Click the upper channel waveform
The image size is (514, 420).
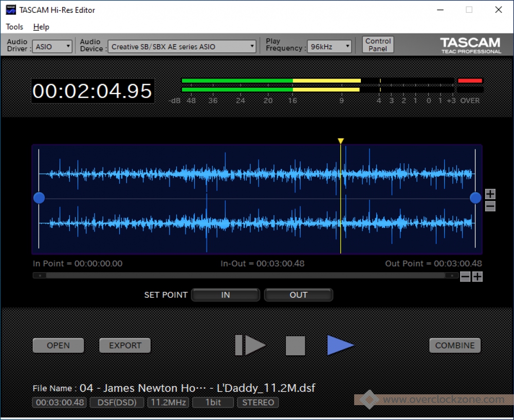[x=257, y=174]
